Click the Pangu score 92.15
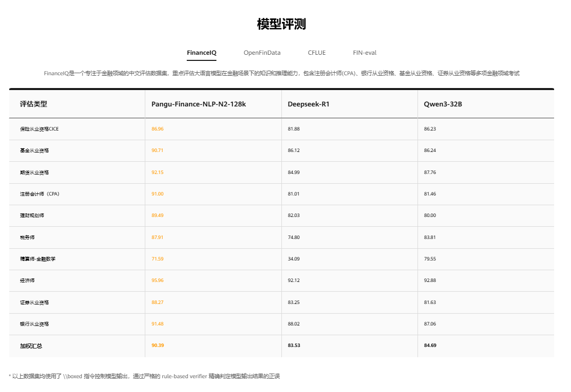This screenshot has width=571, height=392. pyautogui.click(x=157, y=172)
